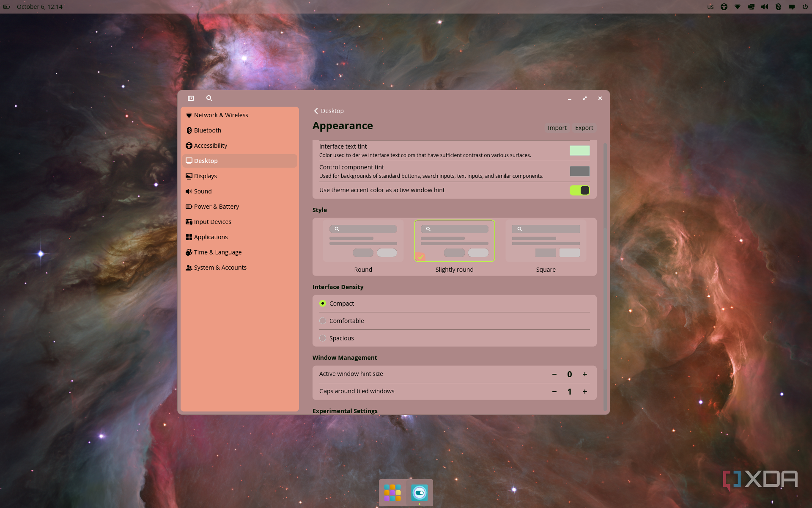Click the Accessibility icon in sidebar
812x508 pixels.
click(x=189, y=146)
